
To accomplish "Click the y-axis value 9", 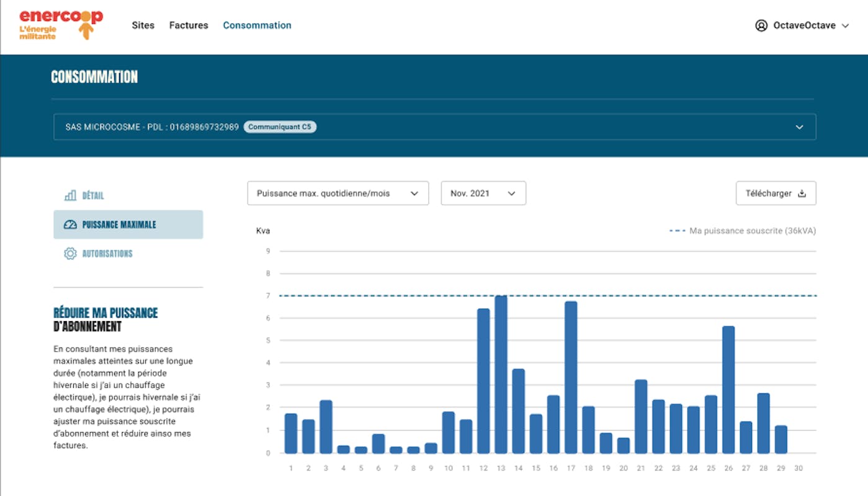I will coord(268,251).
